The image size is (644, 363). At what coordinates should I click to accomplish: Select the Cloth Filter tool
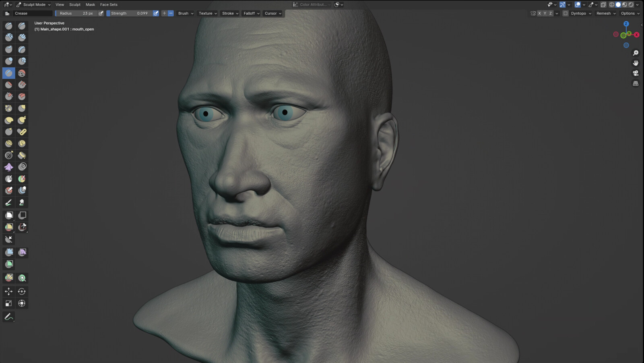22,253
